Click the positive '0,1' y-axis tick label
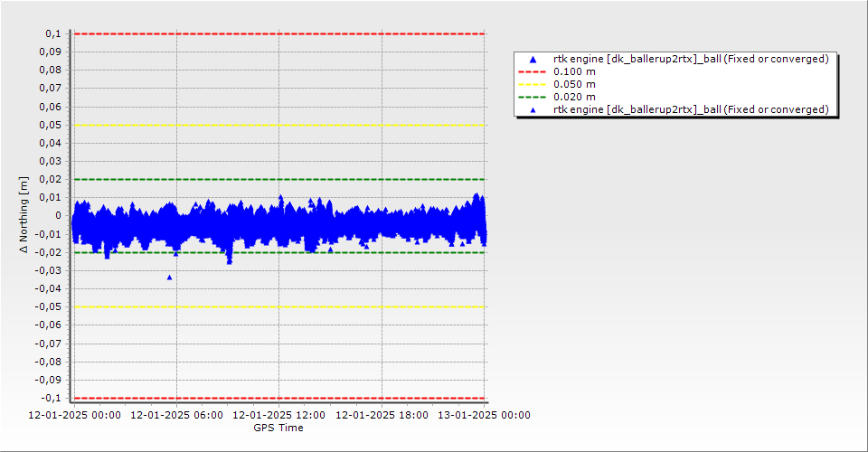The height and width of the screenshot is (452, 868). (53, 33)
